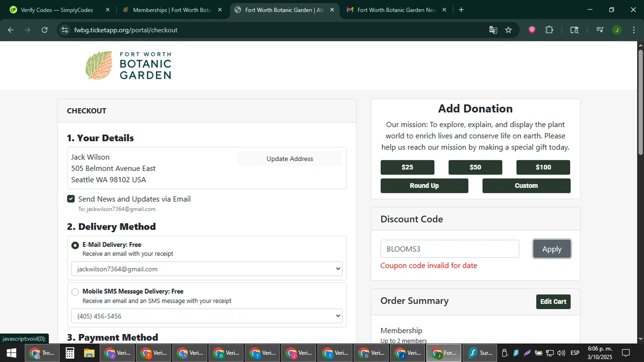Open the red shield extension icon
The height and width of the screenshot is (362, 644).
(x=532, y=30)
